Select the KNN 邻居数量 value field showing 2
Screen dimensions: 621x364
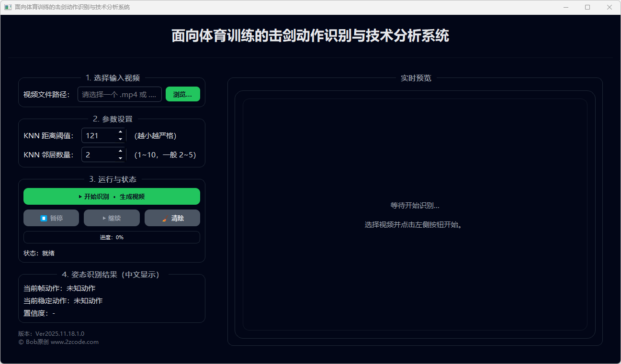click(98, 155)
